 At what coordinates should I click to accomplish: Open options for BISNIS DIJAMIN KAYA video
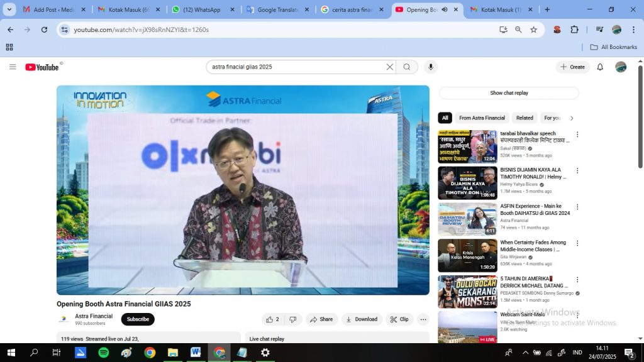coord(577,171)
